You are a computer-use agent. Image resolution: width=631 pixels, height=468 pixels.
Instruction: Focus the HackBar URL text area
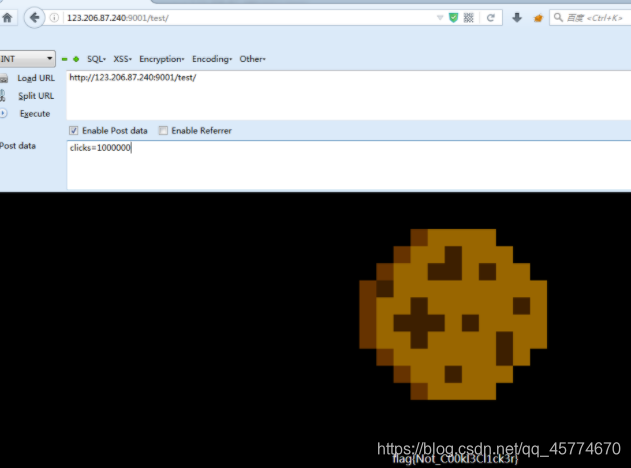click(348, 95)
